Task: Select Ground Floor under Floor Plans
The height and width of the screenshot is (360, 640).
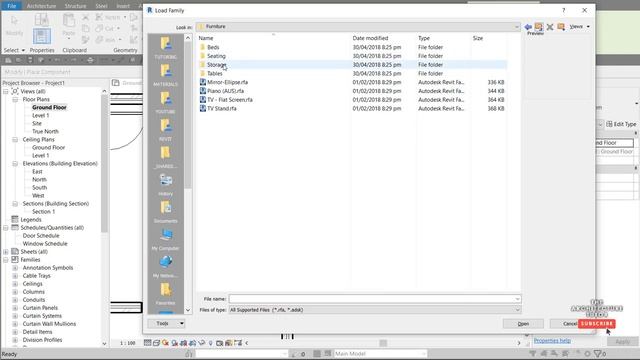Action: [x=49, y=108]
